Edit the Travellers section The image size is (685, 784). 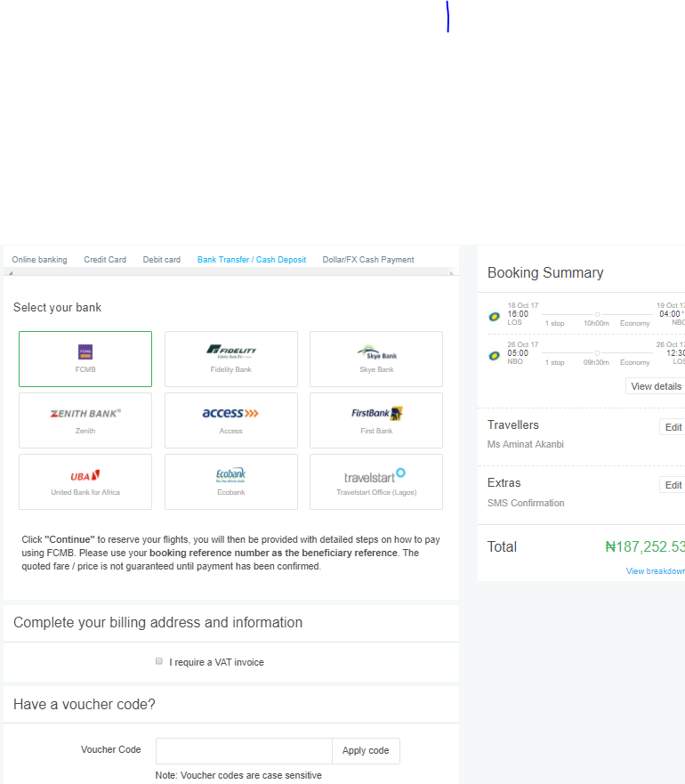(x=673, y=427)
